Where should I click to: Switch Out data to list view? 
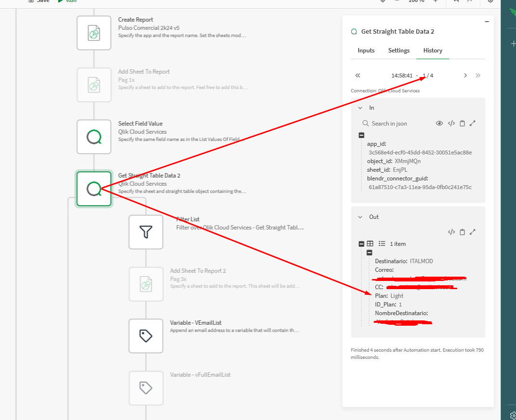pyautogui.click(x=382, y=244)
